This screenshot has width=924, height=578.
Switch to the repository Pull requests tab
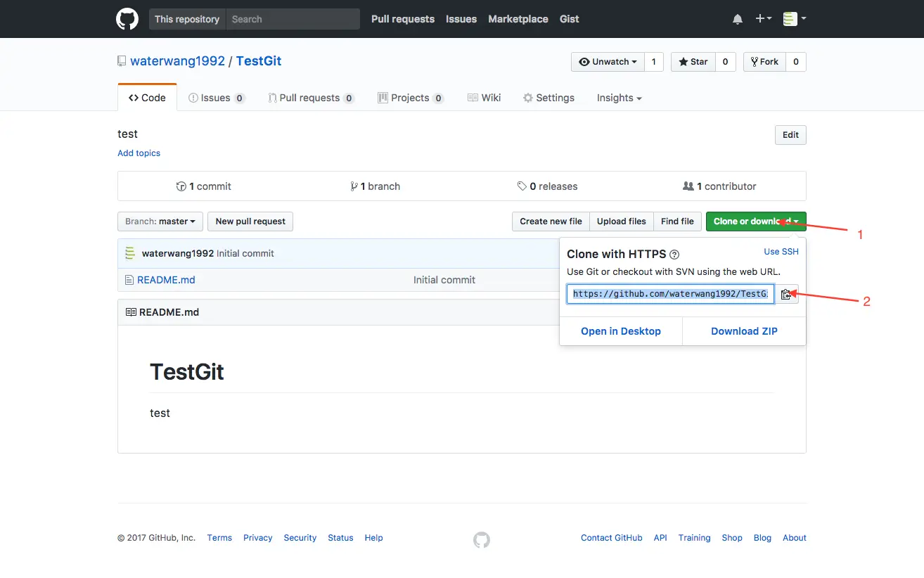pos(311,98)
